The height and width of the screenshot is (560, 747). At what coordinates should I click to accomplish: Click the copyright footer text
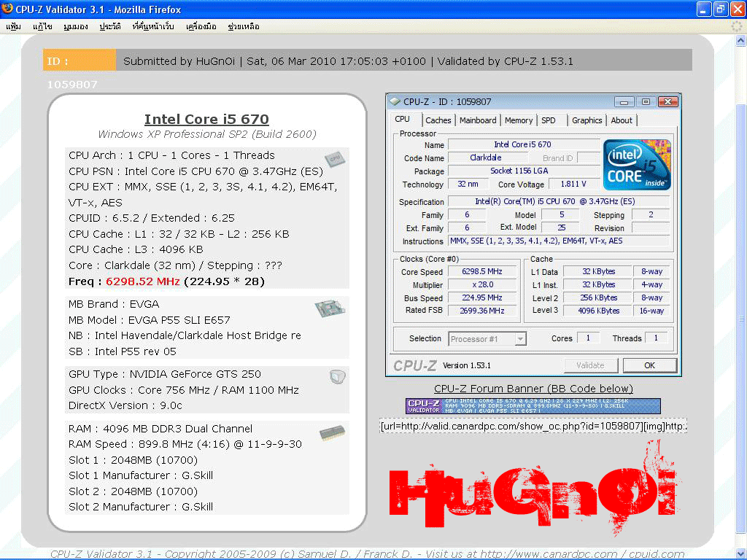click(x=368, y=554)
